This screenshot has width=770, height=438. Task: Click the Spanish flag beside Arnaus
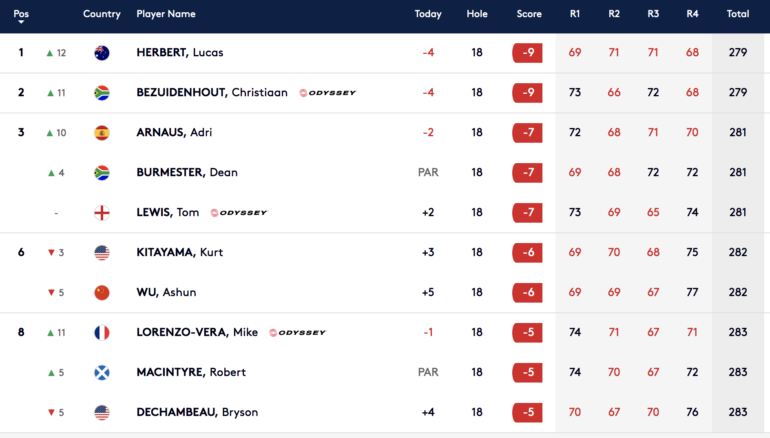[x=102, y=133]
